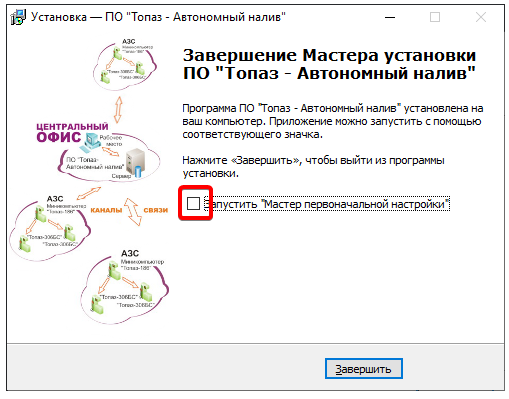Click the "Запустить Мастер первоначальной настройки" label text
This screenshot has width=509, height=399.
tap(327, 204)
